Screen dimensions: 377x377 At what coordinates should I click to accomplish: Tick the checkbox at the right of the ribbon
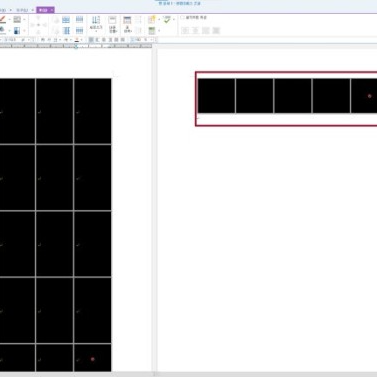(182, 17)
